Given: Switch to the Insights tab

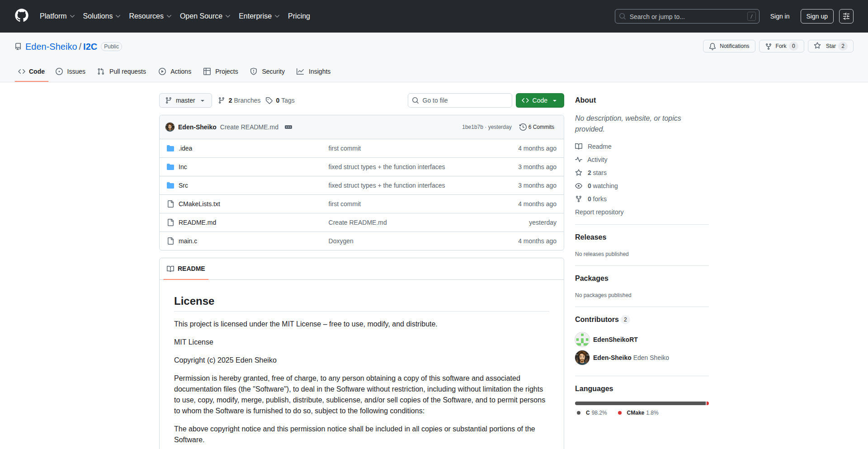Looking at the screenshot, I should pos(313,71).
